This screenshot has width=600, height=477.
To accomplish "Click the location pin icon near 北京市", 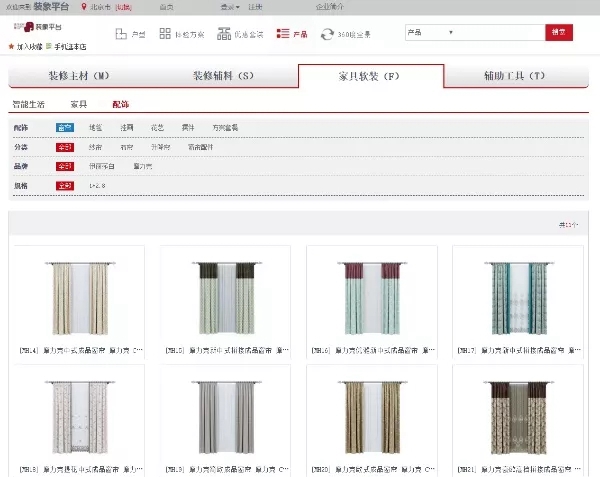I will pos(84,7).
